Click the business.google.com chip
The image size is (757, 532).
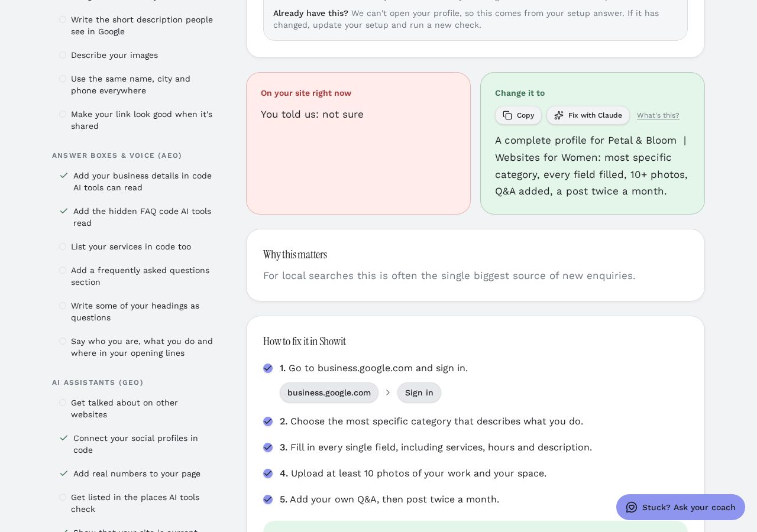tap(329, 392)
